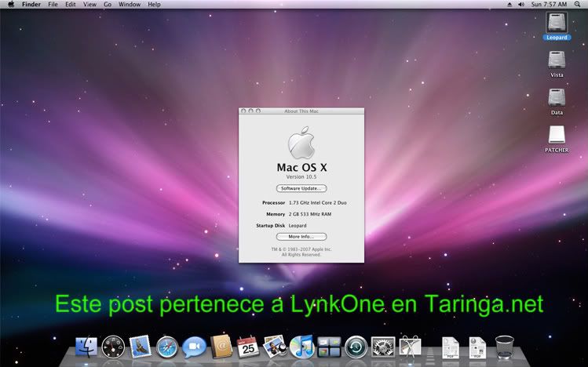
Task: Click the eject icon in menu bar
Action: 509,5
